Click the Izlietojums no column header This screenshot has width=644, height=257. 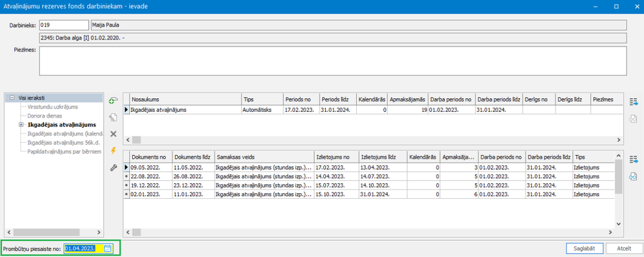tap(336, 157)
